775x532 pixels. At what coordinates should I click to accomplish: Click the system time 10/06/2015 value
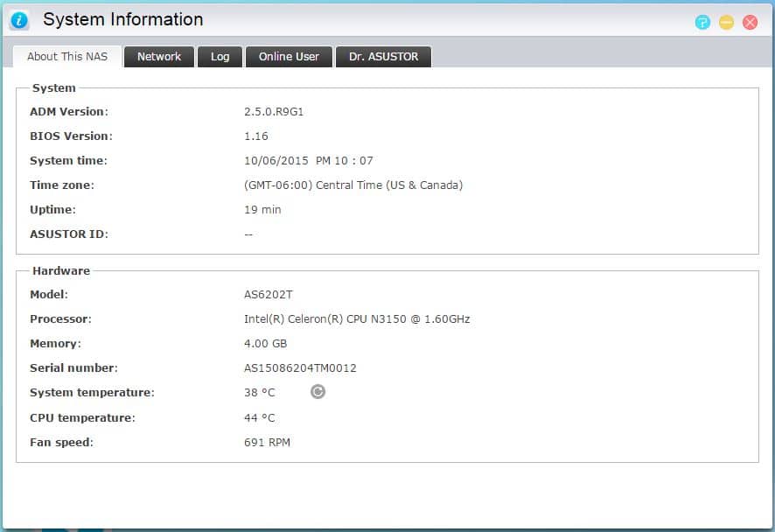[x=308, y=161]
